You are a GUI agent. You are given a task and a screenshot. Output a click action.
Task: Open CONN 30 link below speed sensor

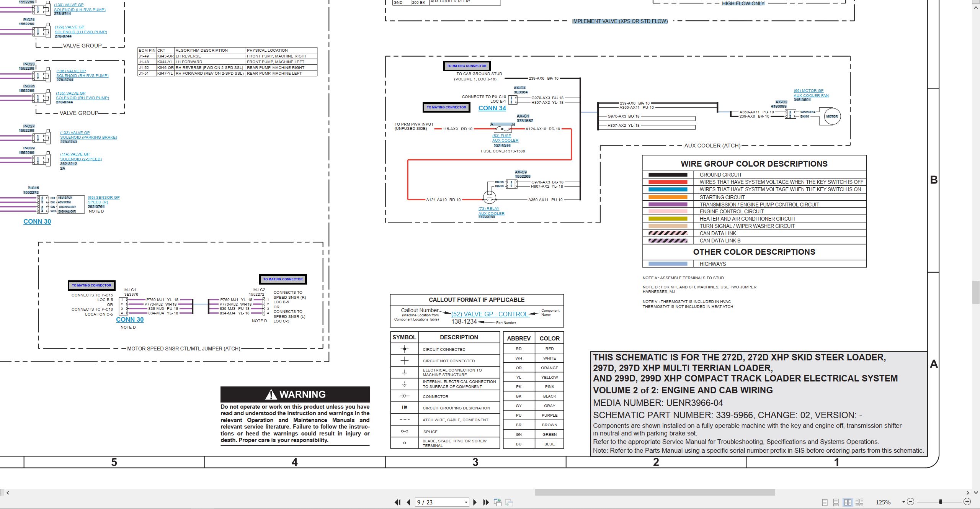coord(37,221)
